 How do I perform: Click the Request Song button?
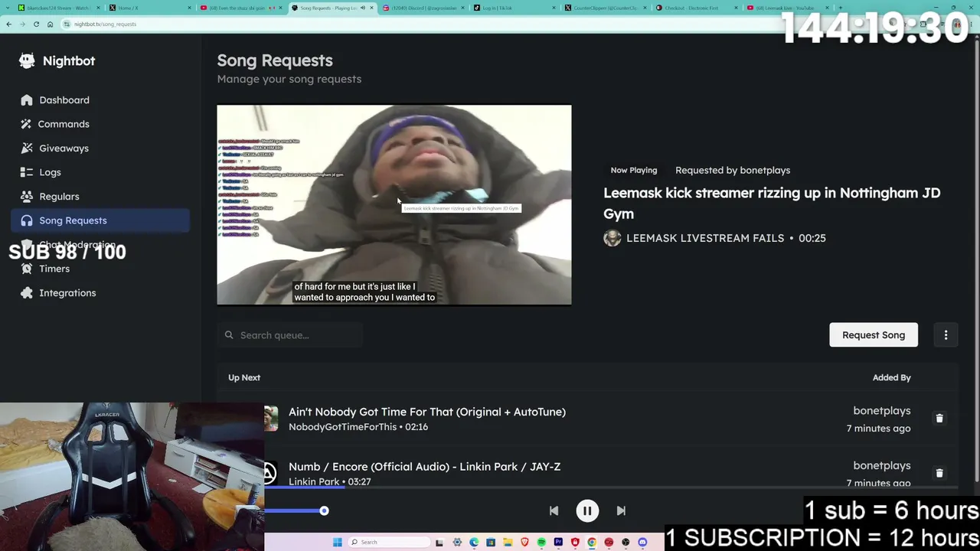[874, 335]
